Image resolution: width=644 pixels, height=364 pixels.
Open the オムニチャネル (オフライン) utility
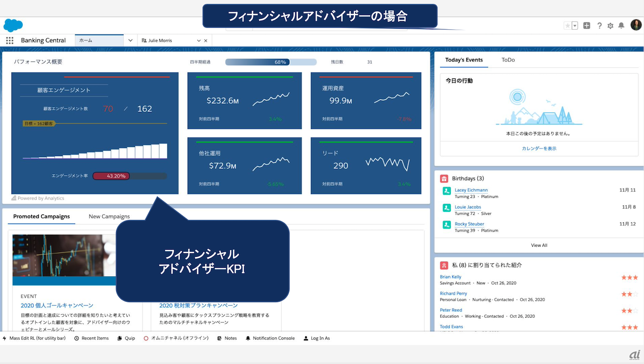coord(176,338)
